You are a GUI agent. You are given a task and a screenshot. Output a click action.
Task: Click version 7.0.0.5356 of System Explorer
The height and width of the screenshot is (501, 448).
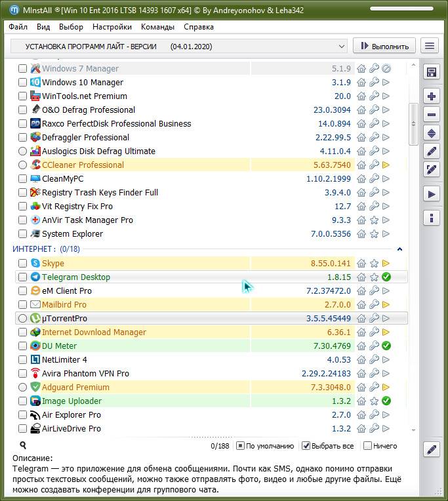(x=331, y=234)
